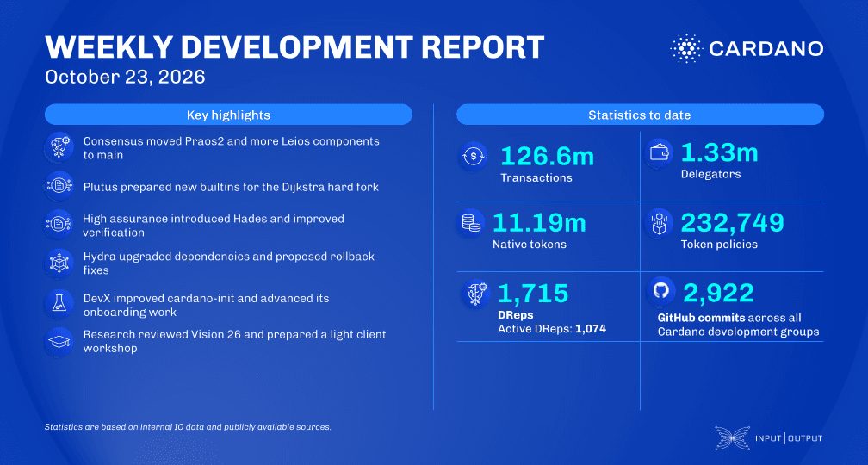
Task: Click the Research reviewed Vision 26 text
Action: coord(235,342)
